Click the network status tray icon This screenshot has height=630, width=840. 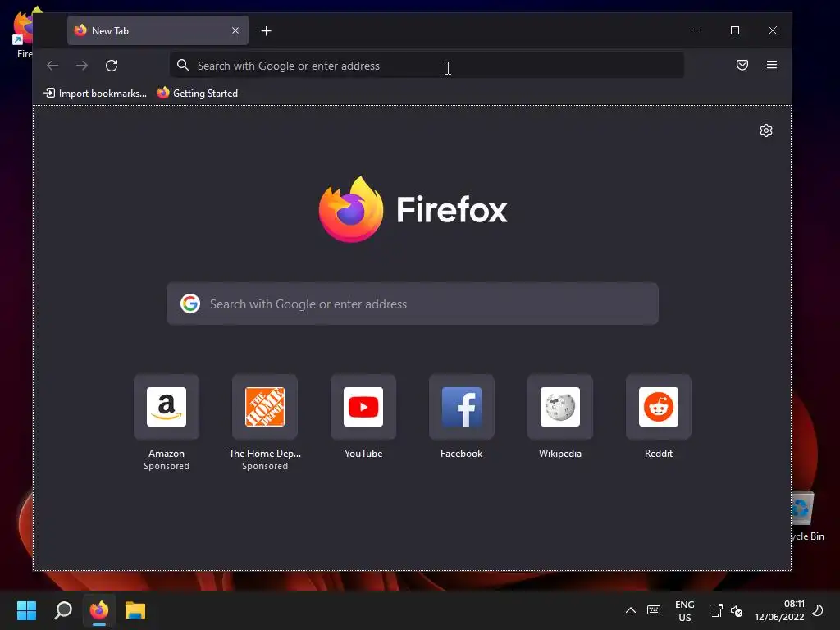point(715,610)
